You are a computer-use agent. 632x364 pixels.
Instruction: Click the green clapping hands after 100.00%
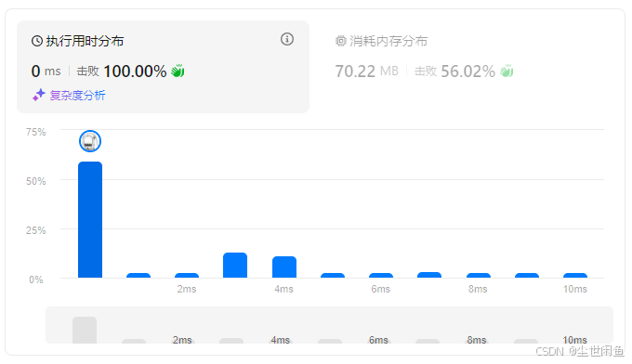178,71
